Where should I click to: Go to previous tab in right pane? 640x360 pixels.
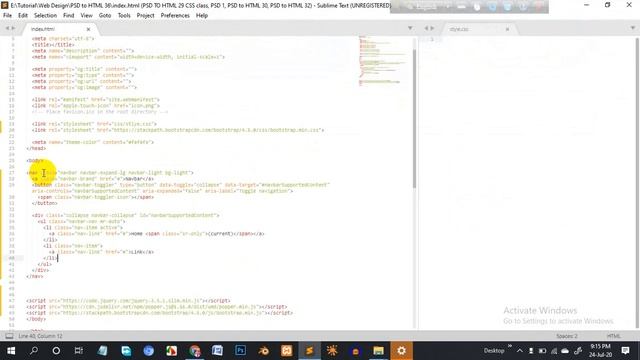426,28
